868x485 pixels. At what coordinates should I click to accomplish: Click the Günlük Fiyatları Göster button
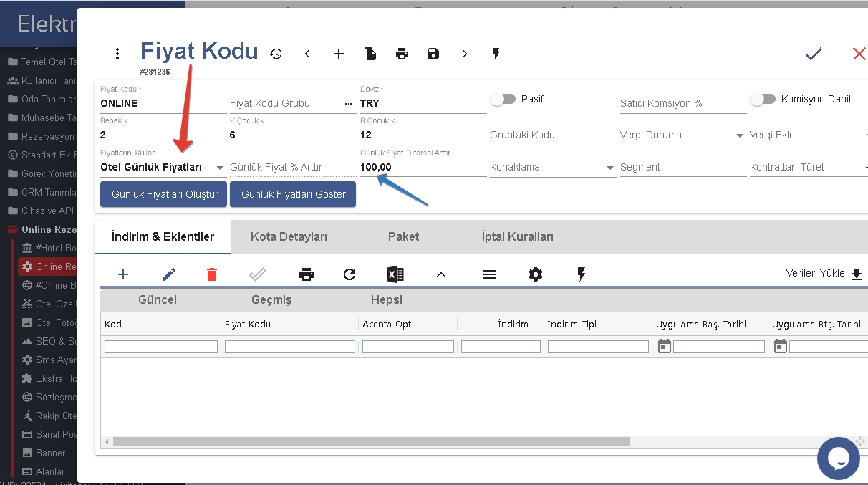tap(293, 194)
